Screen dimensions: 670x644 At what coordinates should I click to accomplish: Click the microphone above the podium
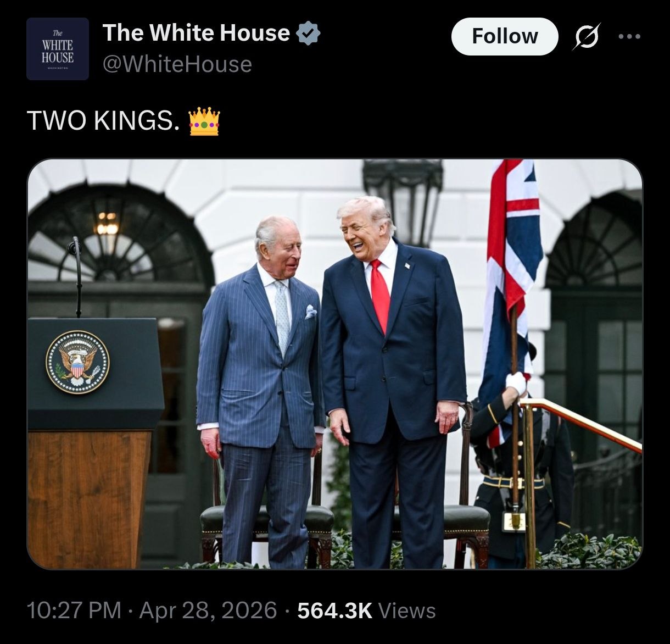[75, 275]
